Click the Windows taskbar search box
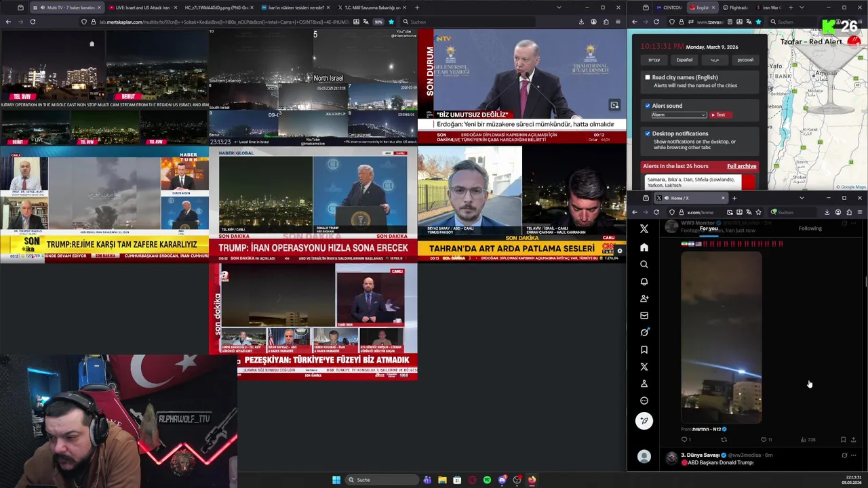 [x=381, y=480]
